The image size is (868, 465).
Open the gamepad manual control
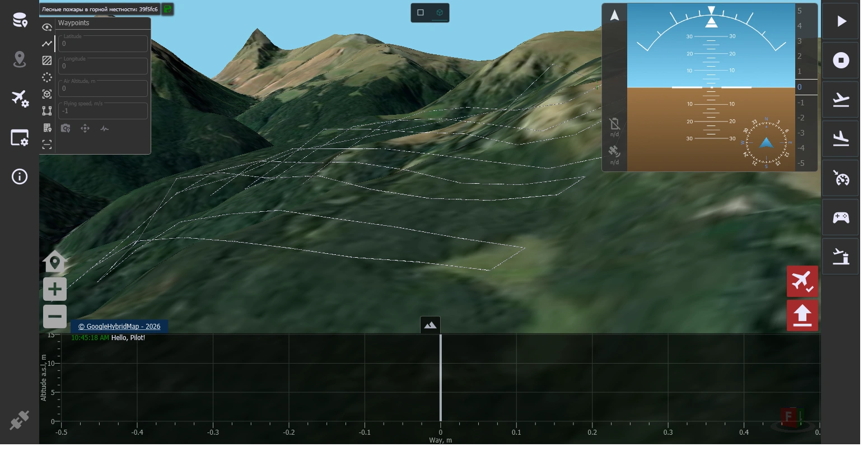pyautogui.click(x=841, y=217)
